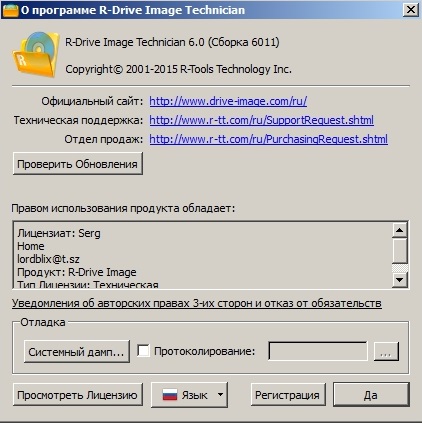422x423 pixels.
Task: Click the Russian flag icon
Action: [170, 395]
